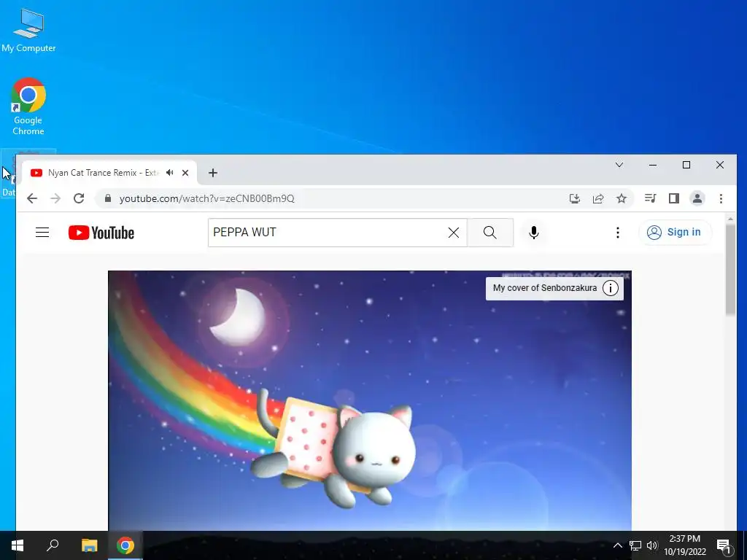
Task: Open Chrome three-dot menu
Action: pyautogui.click(x=721, y=198)
